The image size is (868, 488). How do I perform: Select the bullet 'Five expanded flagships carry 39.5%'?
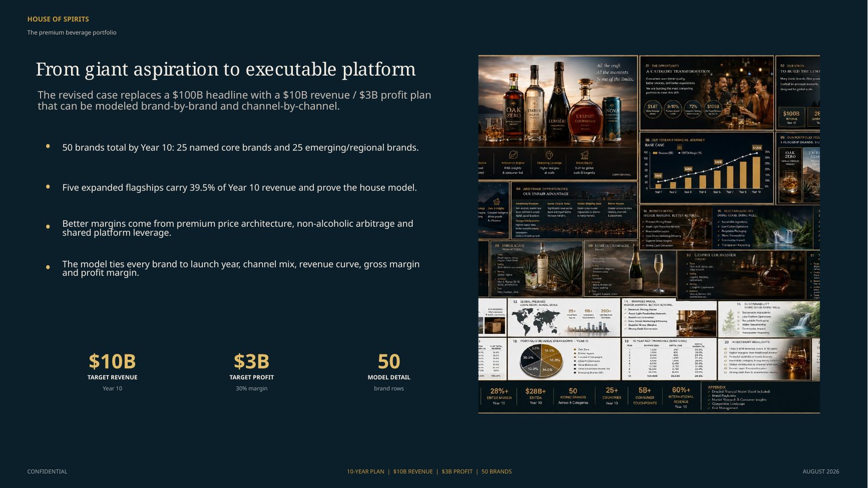(239, 188)
